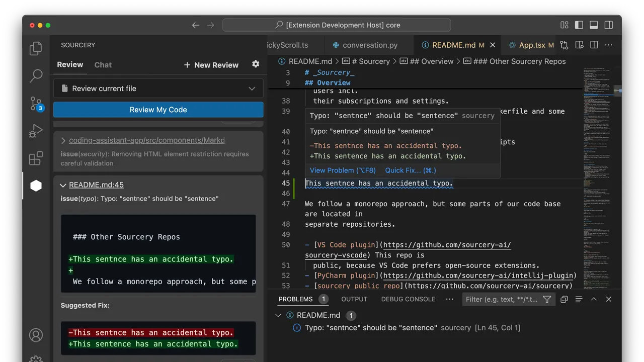Click the Python icon on conversation.py tab

[336, 45]
